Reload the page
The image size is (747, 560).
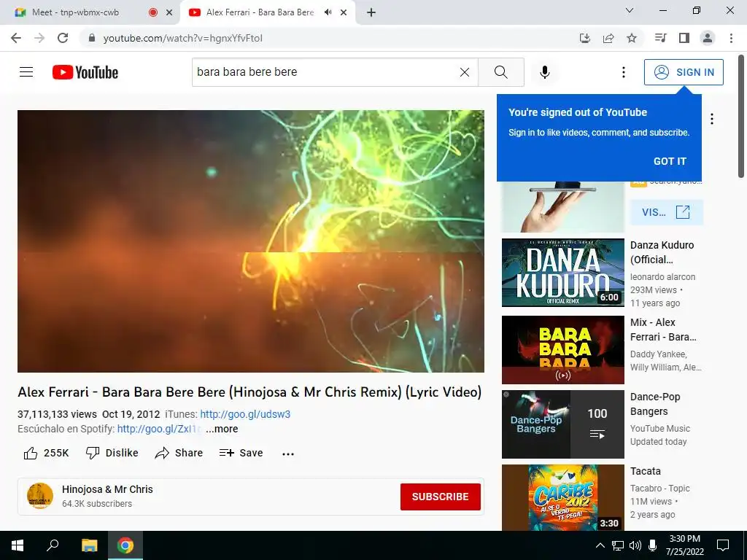click(x=63, y=38)
